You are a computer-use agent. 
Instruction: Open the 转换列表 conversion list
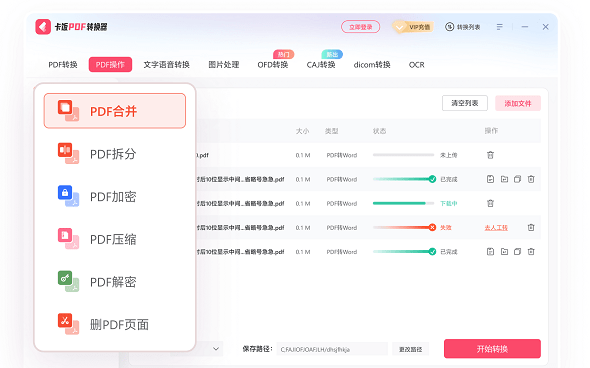463,27
